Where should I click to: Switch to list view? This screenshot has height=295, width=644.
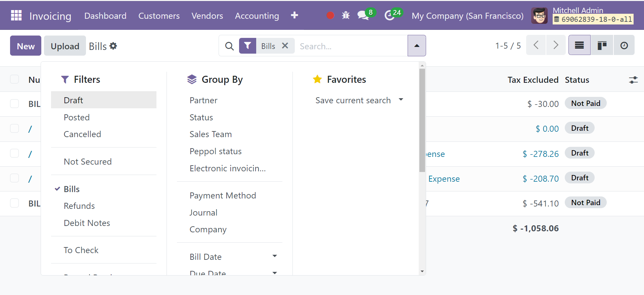[x=579, y=45]
